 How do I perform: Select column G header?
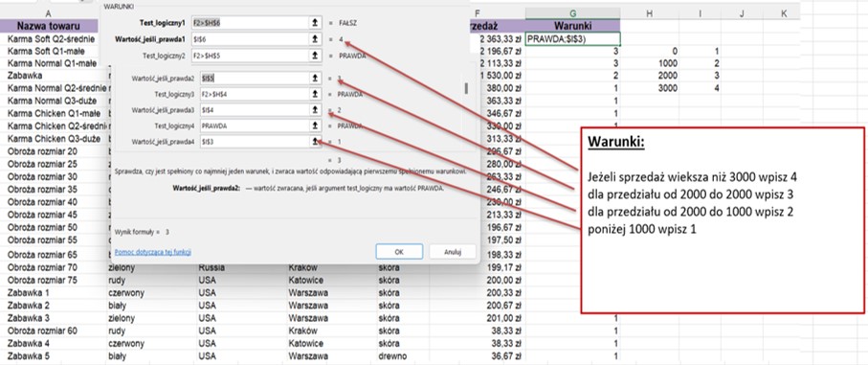point(572,13)
